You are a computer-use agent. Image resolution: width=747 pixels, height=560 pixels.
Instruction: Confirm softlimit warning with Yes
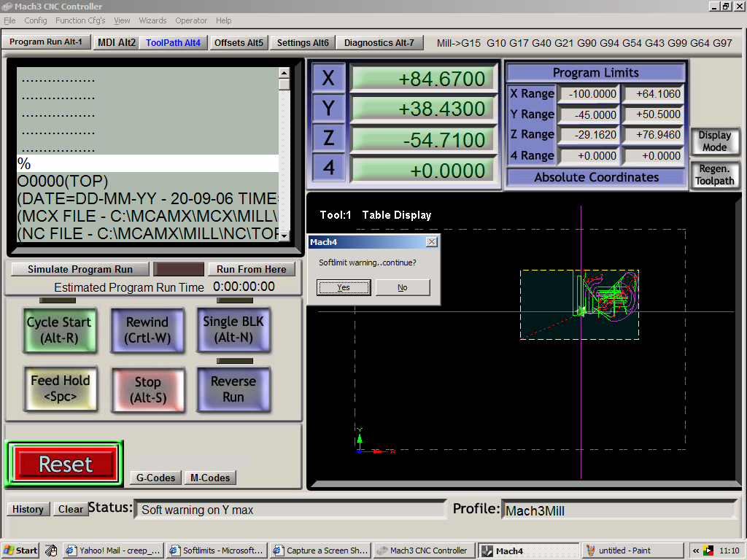tap(344, 287)
